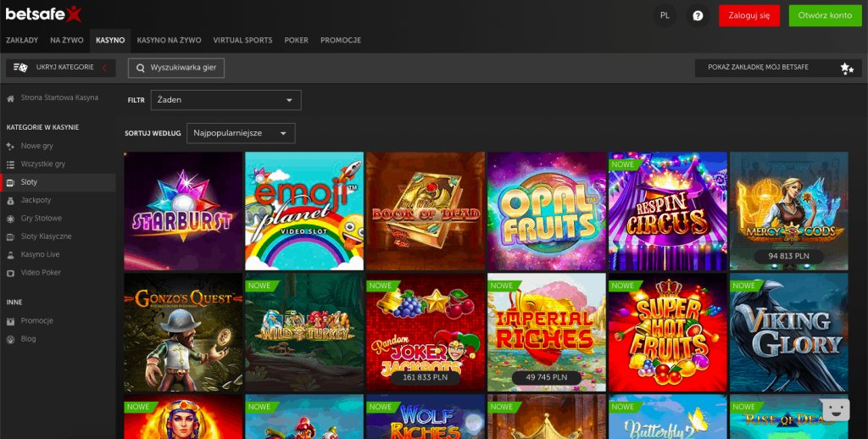This screenshot has width=868, height=439.
Task: Open the Zakłady tab
Action: [22, 41]
